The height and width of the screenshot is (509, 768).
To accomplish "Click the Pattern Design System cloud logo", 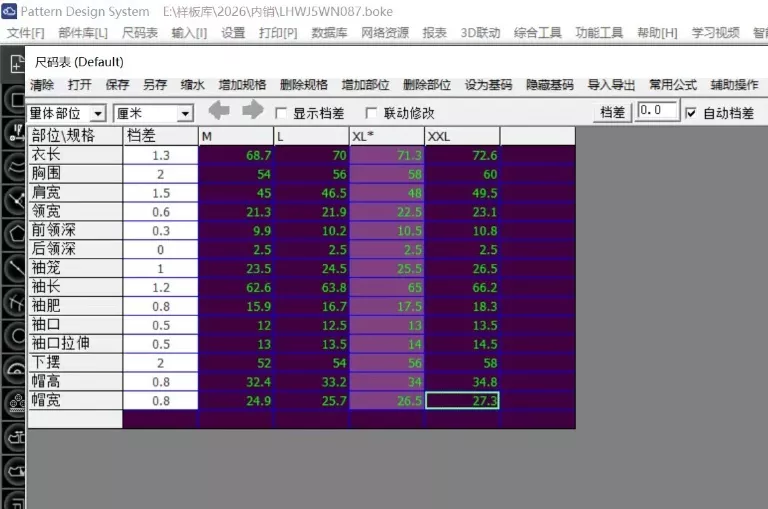I will coord(9,11).
